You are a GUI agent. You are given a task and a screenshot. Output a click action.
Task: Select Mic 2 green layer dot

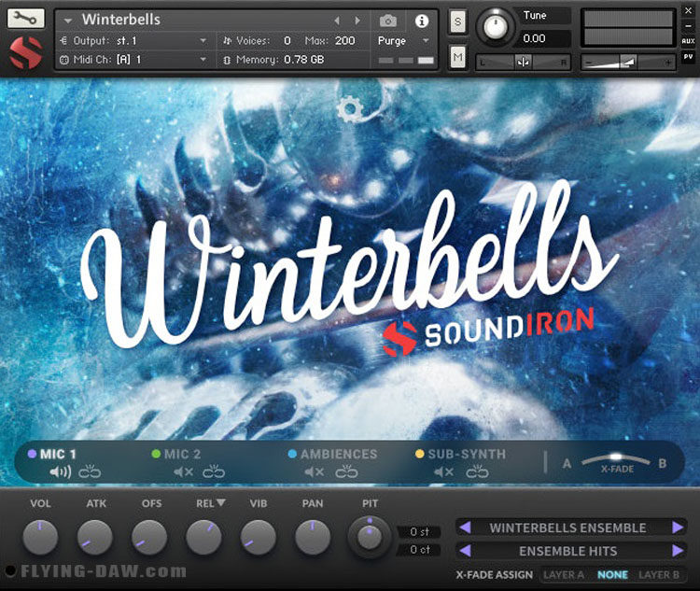[156, 454]
